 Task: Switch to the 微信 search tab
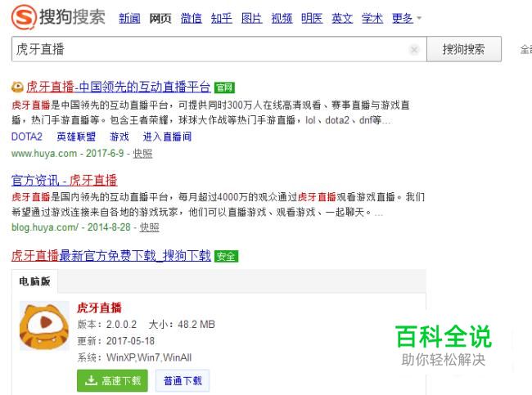pos(191,18)
